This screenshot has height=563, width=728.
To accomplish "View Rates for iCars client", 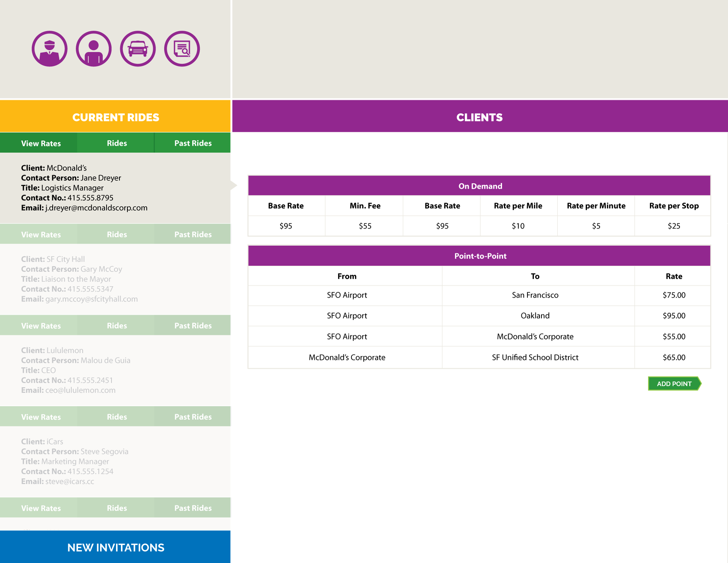I will point(41,417).
